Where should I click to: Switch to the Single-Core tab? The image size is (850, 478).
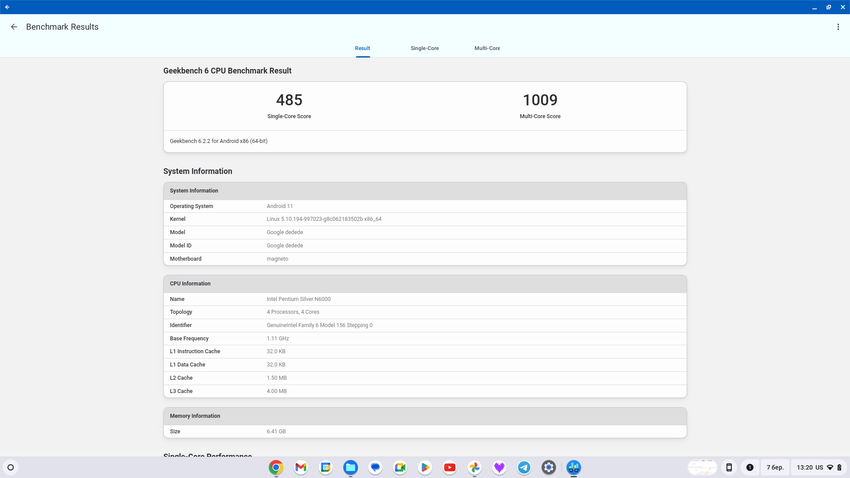click(x=424, y=48)
